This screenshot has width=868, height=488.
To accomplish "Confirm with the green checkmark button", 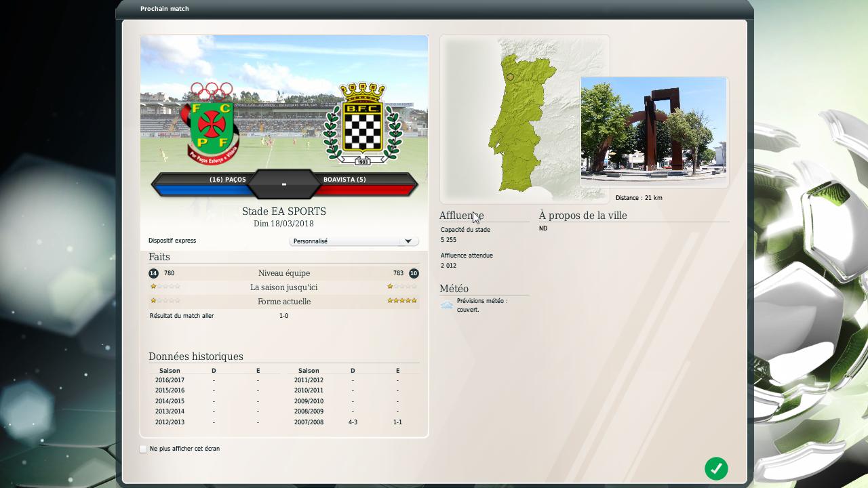I will pyautogui.click(x=716, y=468).
